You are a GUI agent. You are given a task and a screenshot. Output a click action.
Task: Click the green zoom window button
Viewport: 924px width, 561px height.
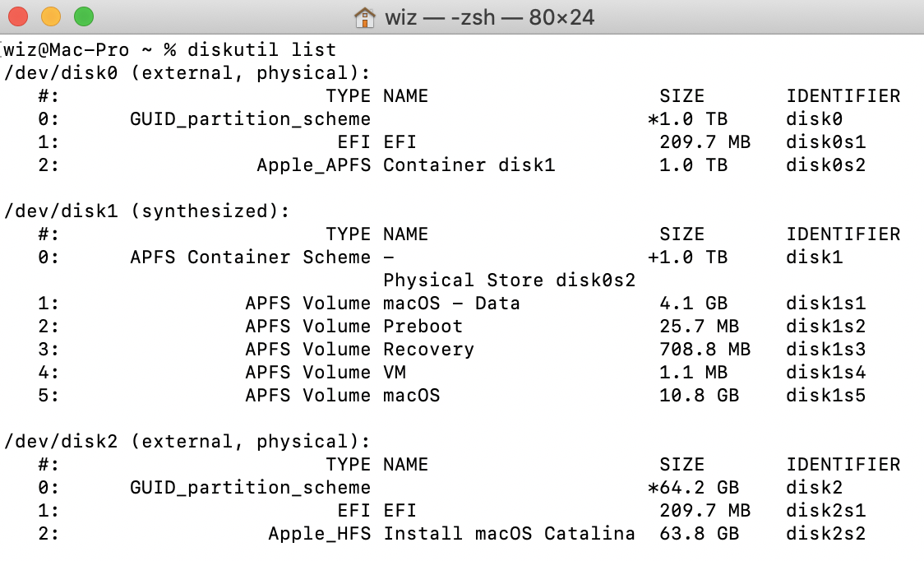point(84,16)
